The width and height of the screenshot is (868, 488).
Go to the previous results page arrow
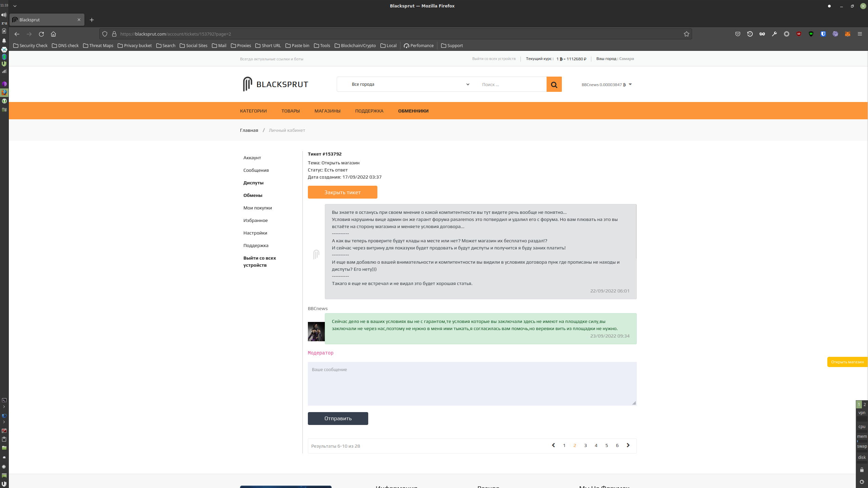tap(553, 445)
